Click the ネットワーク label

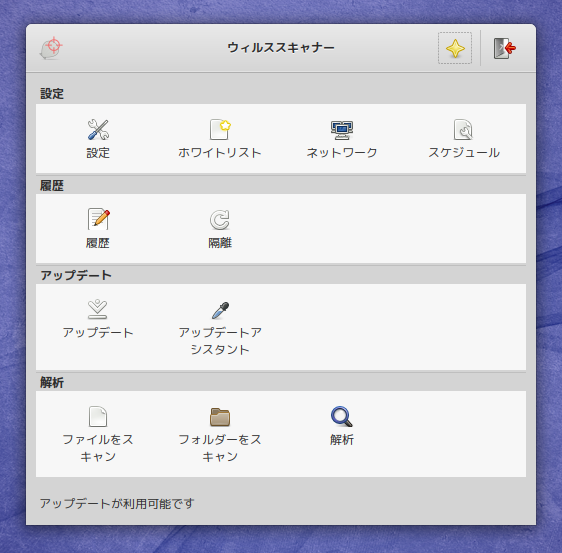coord(342,153)
